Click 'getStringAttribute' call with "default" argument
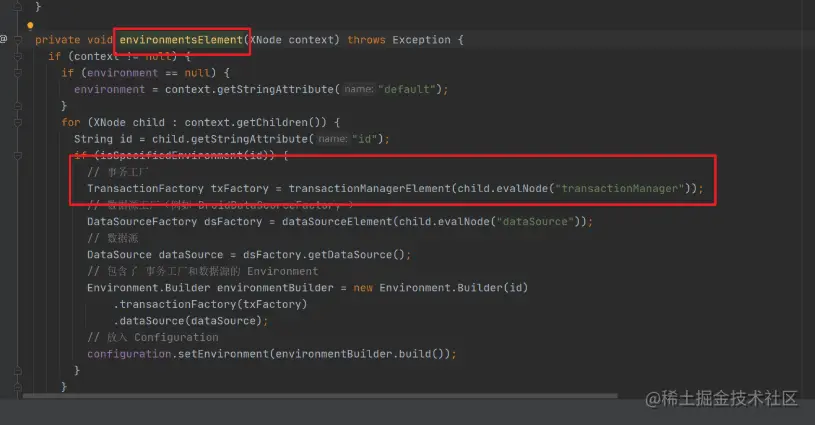Viewport: 815px width, 425px height. tap(275, 89)
